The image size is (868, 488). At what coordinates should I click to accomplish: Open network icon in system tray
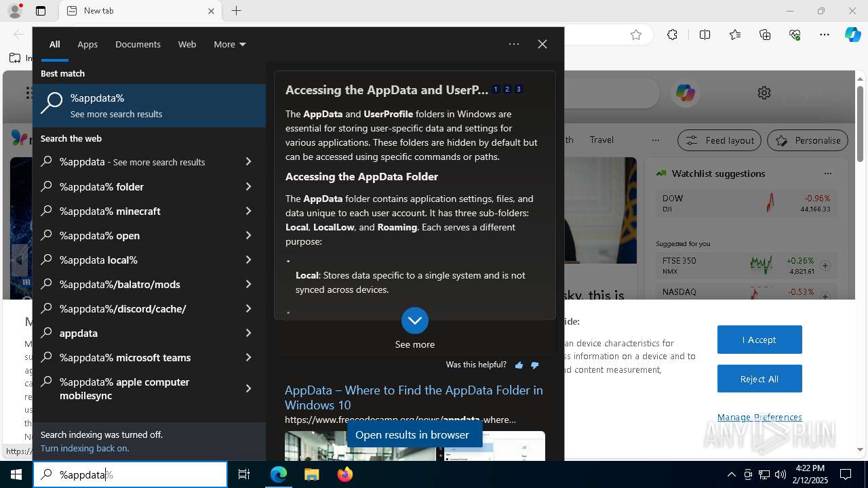[x=764, y=474]
